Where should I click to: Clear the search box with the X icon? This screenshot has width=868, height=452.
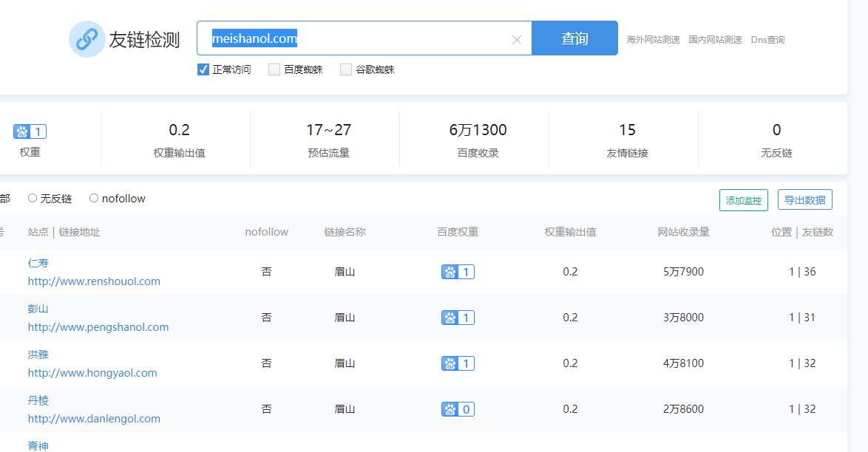coord(517,40)
